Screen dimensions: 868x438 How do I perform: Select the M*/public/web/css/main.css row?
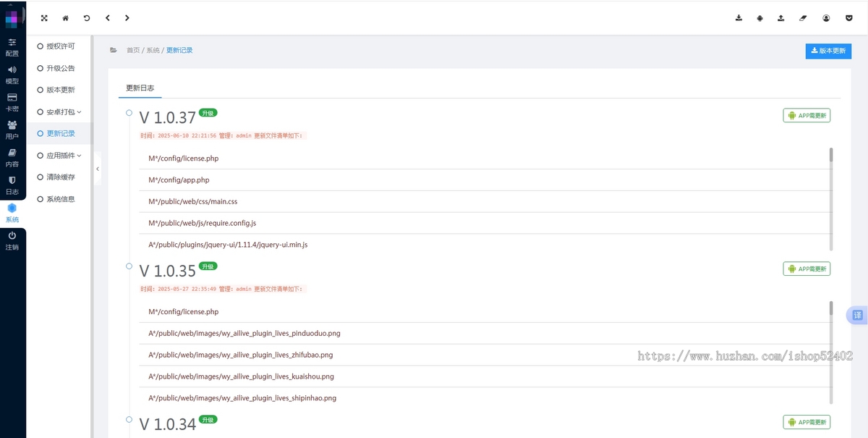pos(483,202)
